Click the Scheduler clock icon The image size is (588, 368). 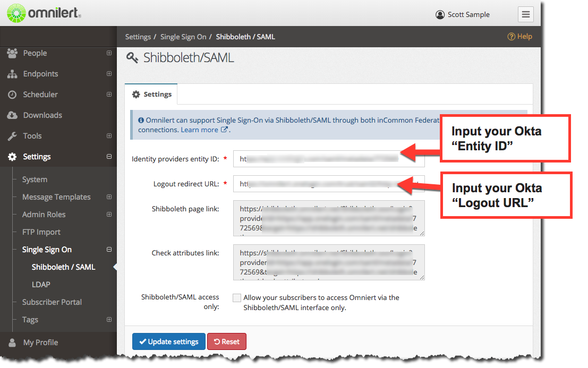tap(12, 95)
